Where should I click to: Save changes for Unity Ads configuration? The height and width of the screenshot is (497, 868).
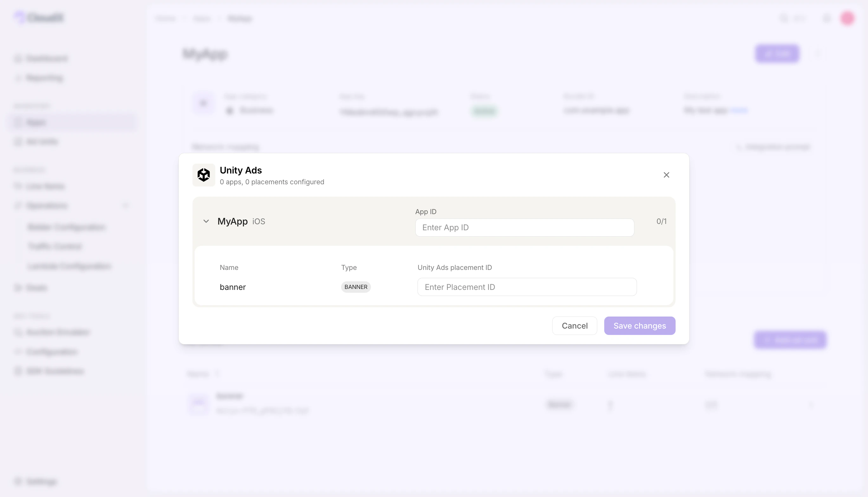click(639, 326)
